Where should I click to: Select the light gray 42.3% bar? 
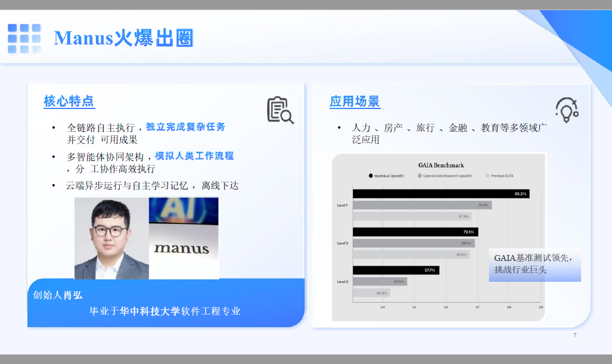coord(372,293)
